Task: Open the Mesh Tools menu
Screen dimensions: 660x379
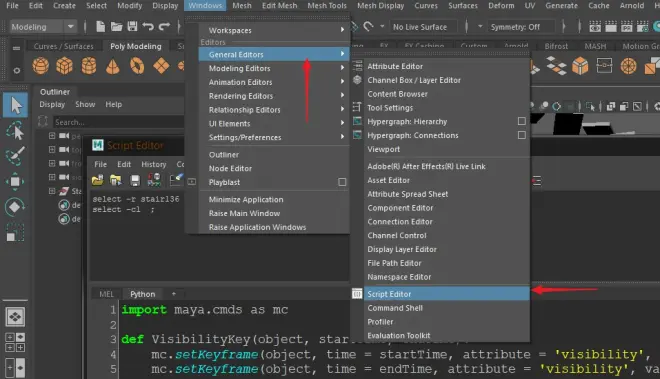Action: click(327, 5)
